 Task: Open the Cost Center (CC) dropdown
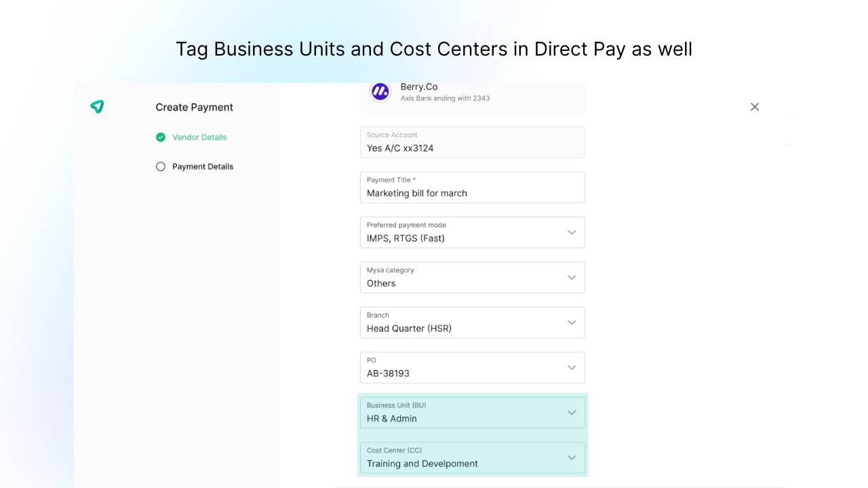[472, 457]
